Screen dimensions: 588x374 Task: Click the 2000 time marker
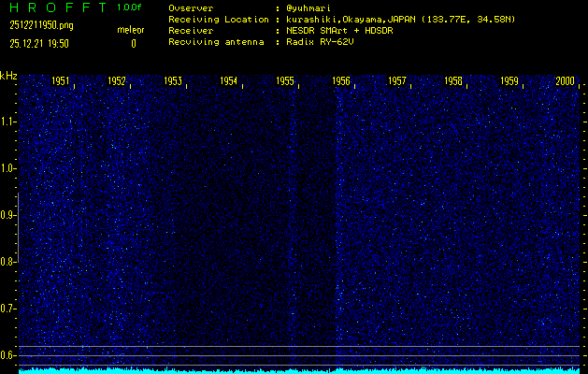click(566, 81)
